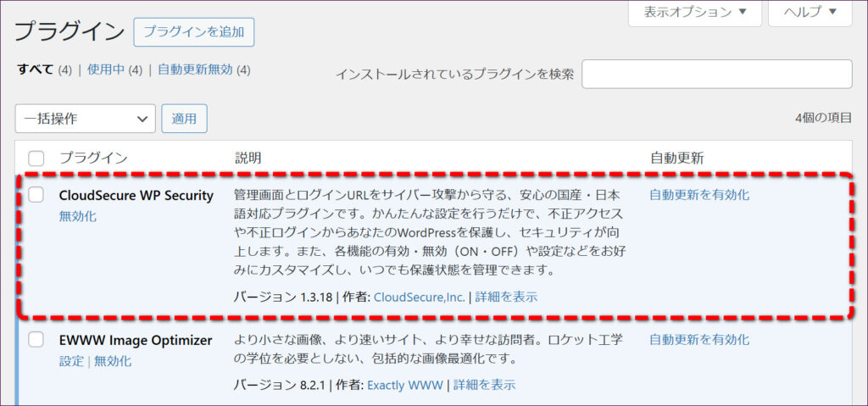The width and height of the screenshot is (868, 406).
Task: Deactivate EWWW Image Optimizer via 無効化
Action: [113, 361]
